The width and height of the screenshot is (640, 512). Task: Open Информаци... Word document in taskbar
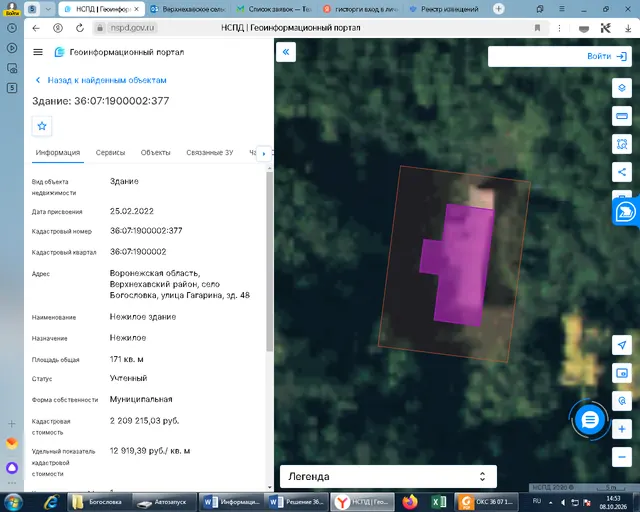232,502
